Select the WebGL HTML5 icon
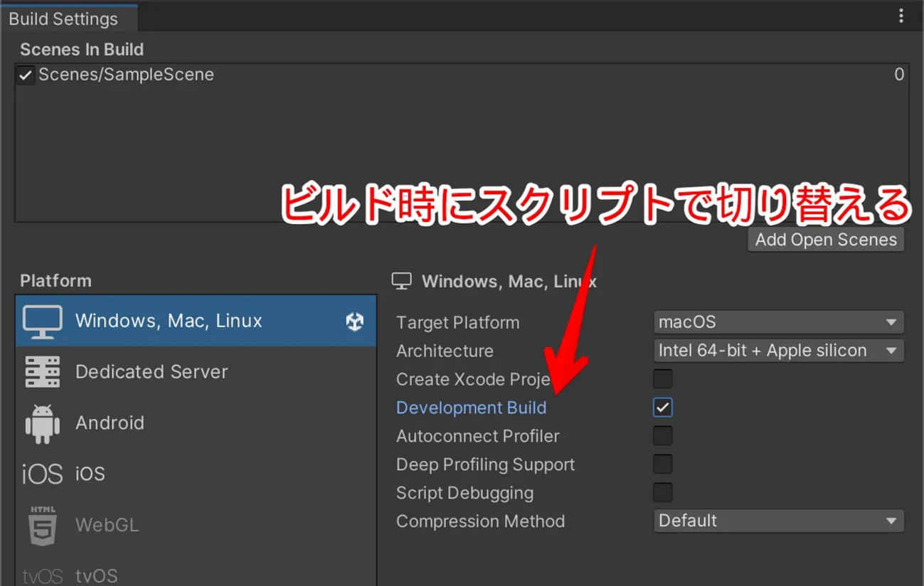924x586 pixels. pyautogui.click(x=43, y=525)
